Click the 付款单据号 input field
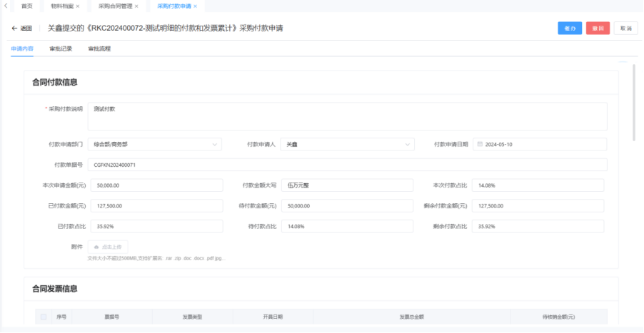The image size is (644, 333). click(347, 165)
